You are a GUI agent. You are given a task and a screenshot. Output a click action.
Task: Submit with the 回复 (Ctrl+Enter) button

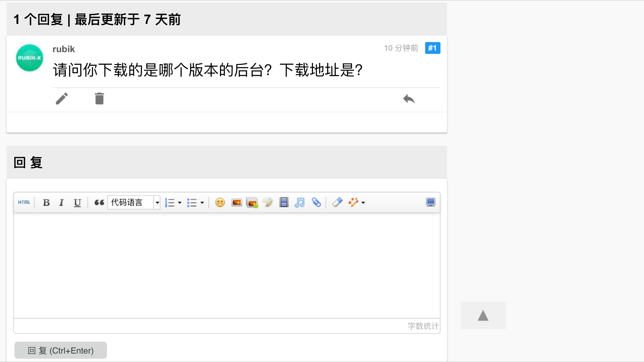click(61, 350)
